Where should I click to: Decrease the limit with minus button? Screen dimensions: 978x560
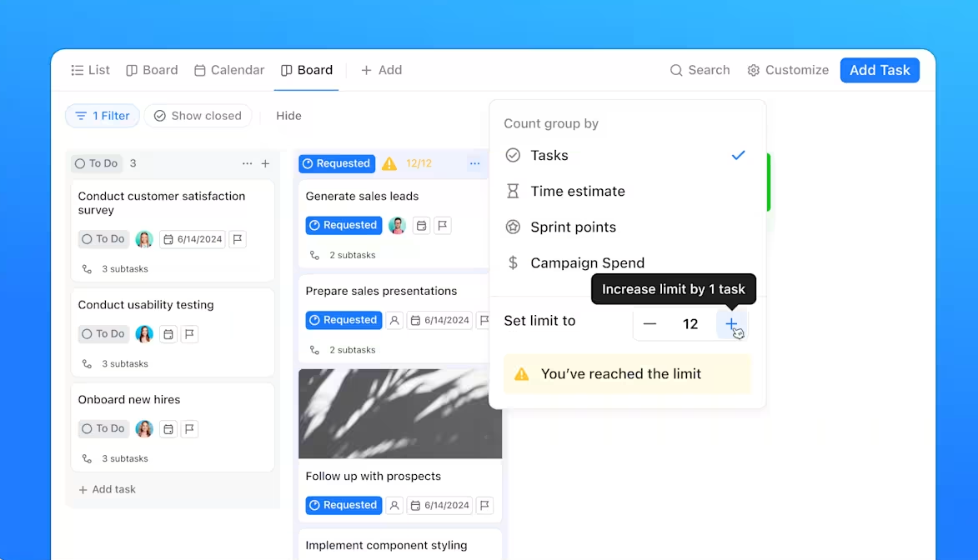point(649,323)
